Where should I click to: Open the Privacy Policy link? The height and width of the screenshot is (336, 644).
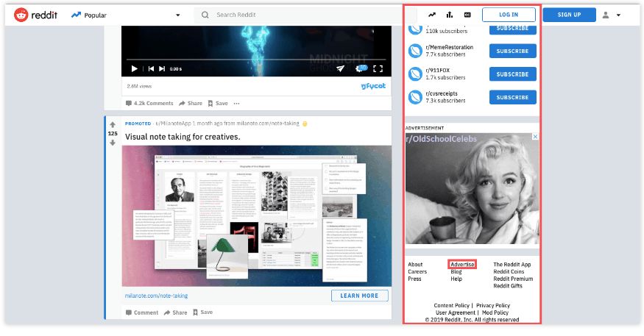point(493,305)
